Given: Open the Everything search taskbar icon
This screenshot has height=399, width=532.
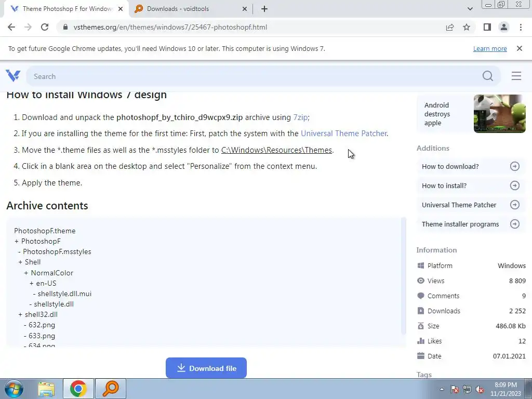Looking at the screenshot, I should tap(111, 389).
